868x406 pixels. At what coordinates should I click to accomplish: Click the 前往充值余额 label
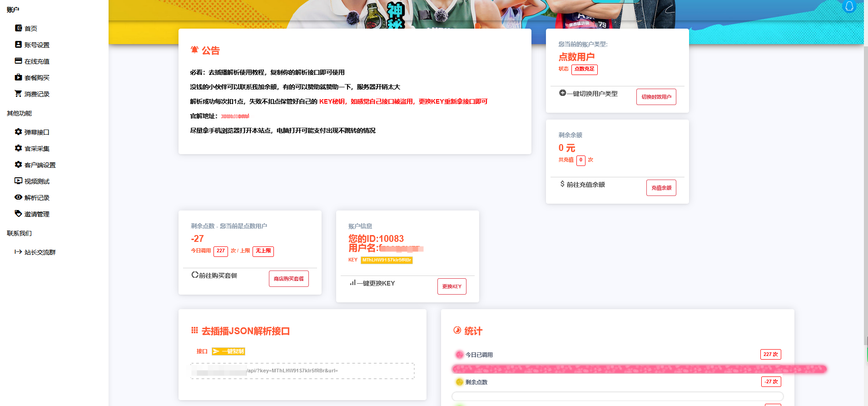coord(586,185)
